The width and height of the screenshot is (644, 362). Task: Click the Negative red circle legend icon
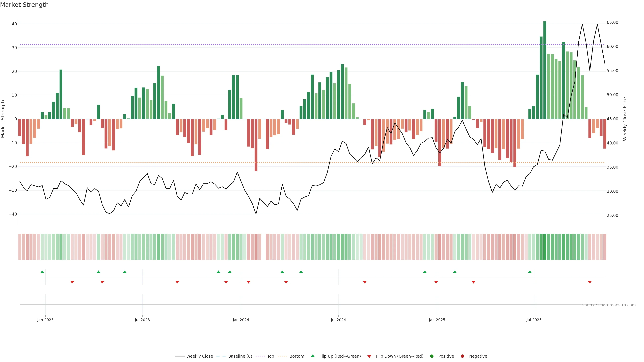[x=462, y=356]
